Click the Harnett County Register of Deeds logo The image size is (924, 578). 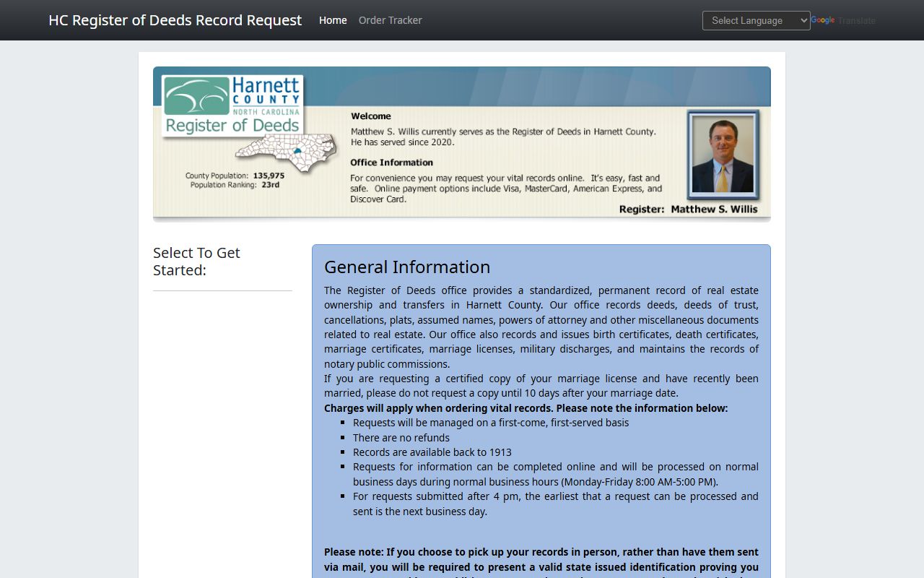coord(232,105)
